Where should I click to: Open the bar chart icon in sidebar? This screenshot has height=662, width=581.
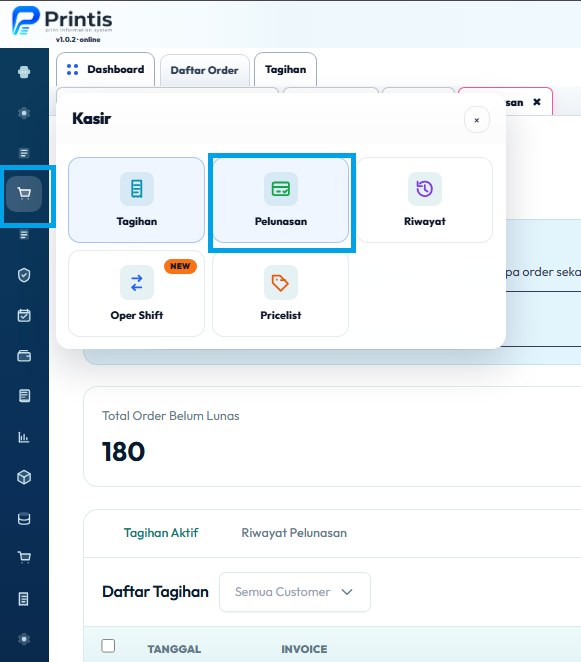(x=24, y=437)
